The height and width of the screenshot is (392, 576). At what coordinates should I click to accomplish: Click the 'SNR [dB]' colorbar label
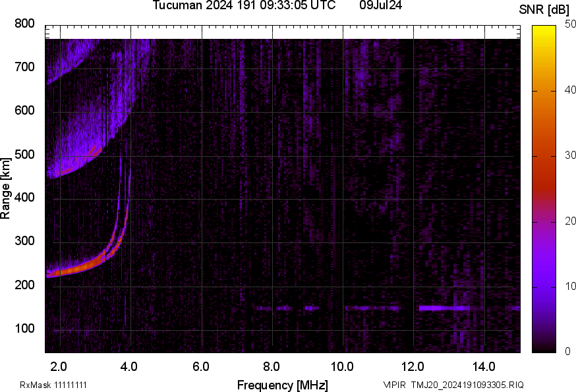coord(544,10)
